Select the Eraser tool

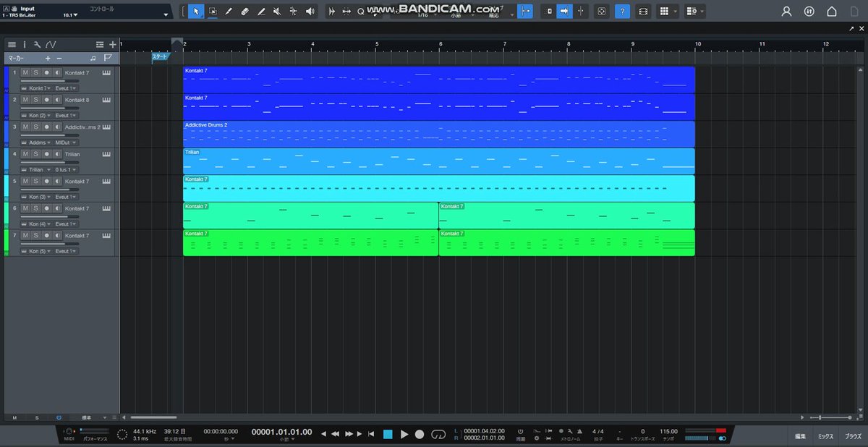pos(244,12)
